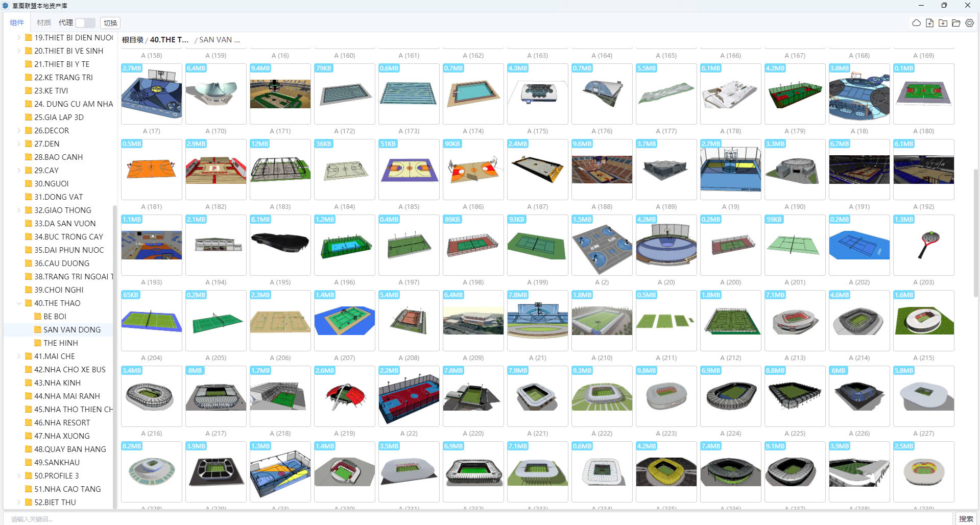
Task: Select the 组件 components tab
Action: click(x=17, y=23)
